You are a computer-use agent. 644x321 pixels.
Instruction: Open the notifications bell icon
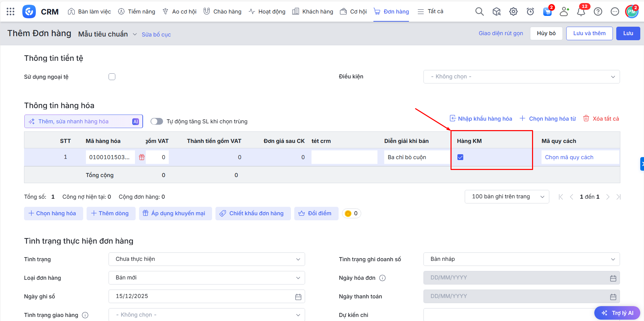click(581, 12)
